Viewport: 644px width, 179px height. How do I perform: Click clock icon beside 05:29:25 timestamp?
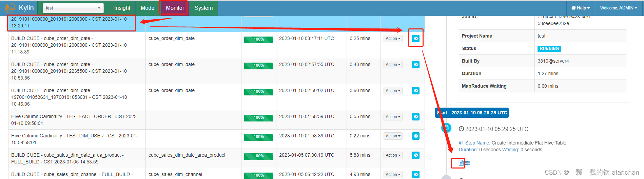461,129
